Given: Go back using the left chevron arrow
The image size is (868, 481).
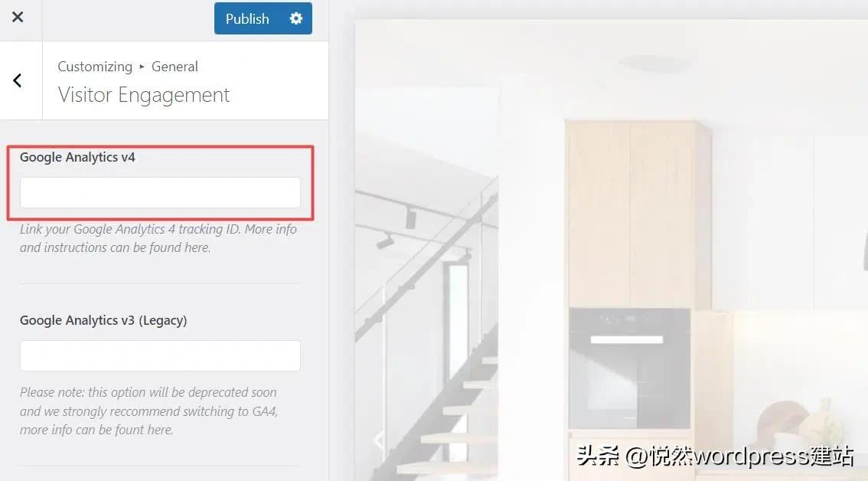Looking at the screenshot, I should tap(18, 81).
